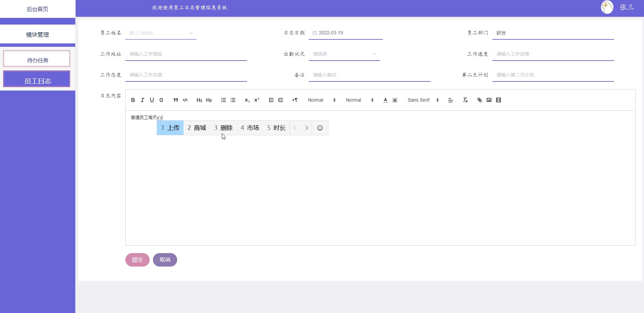Screen dimensions: 644x313
Task: Open the text alignment options
Action: (451, 100)
